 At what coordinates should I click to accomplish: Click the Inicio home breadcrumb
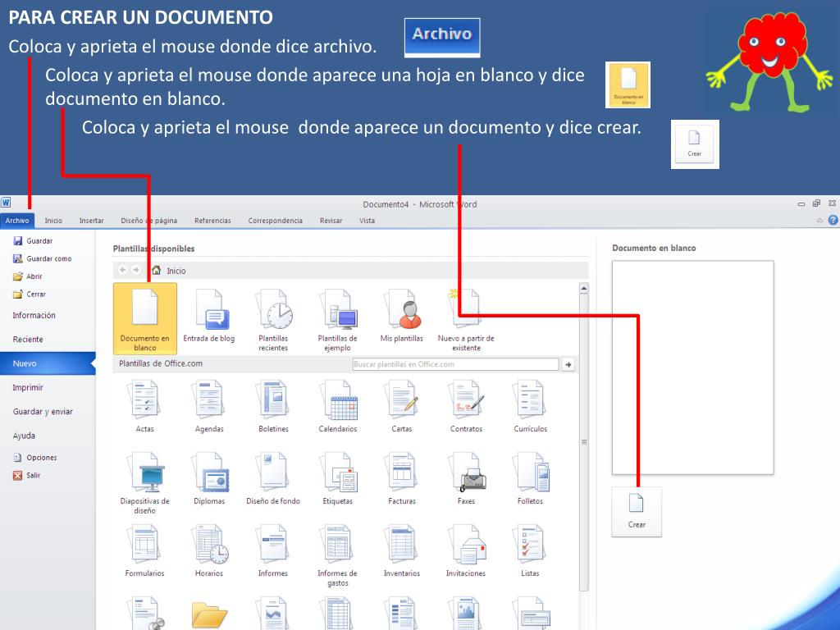(169, 271)
